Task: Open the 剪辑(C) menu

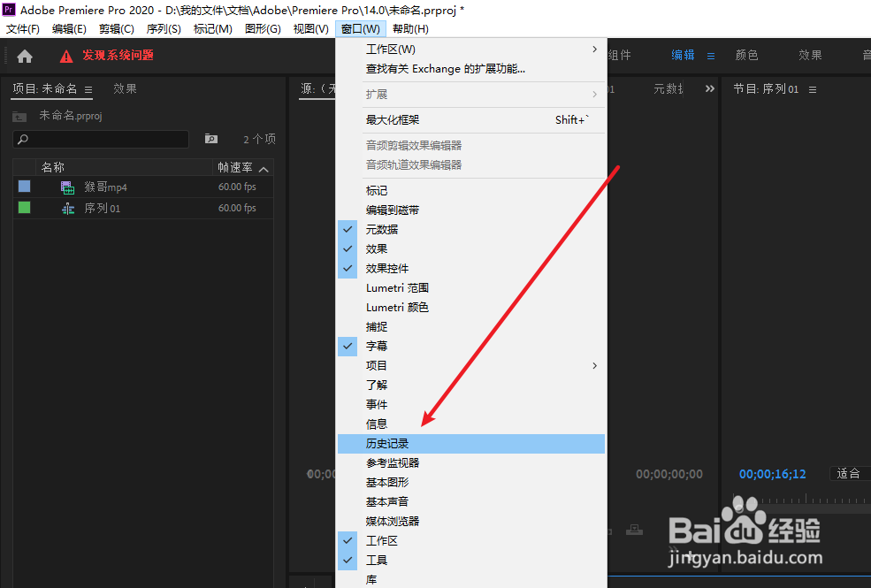Action: [117, 29]
